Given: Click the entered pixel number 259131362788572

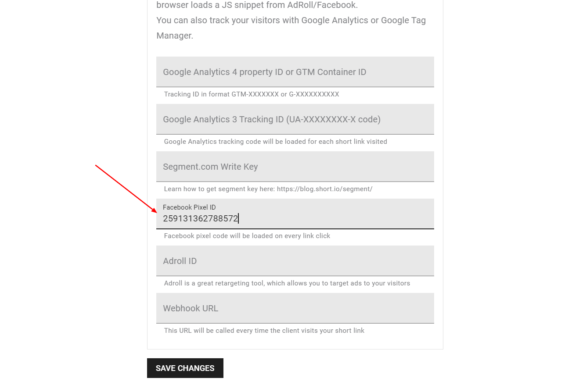Looking at the screenshot, I should tap(200, 218).
